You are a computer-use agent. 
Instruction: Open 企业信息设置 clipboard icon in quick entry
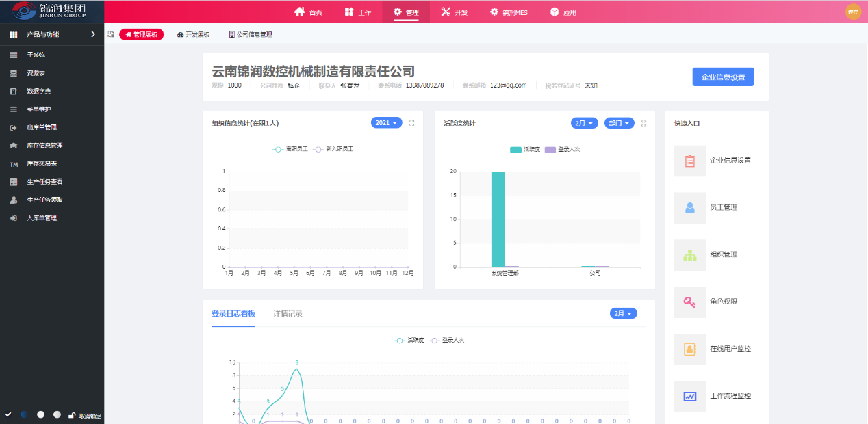tap(689, 161)
